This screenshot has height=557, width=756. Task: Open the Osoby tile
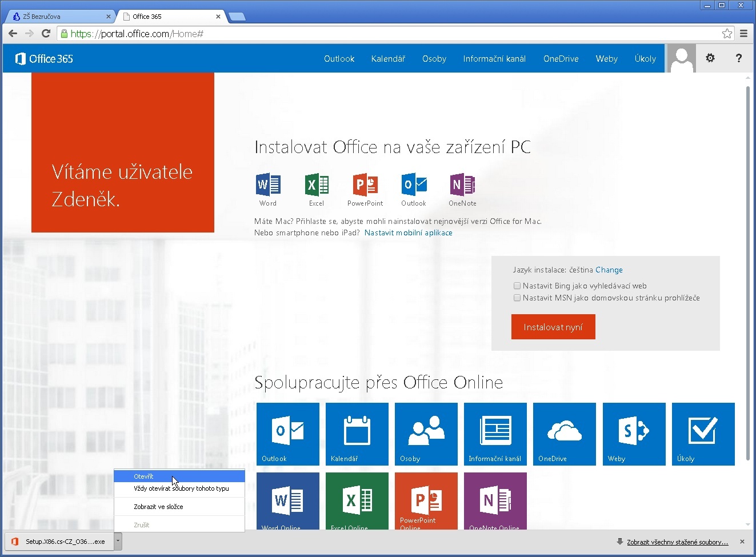click(426, 434)
